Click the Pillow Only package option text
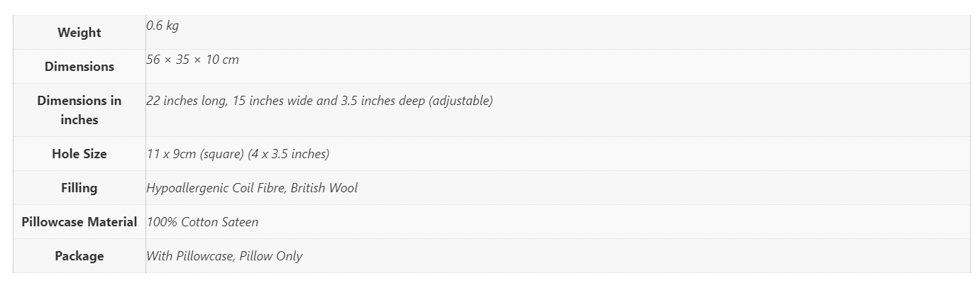 (x=271, y=256)
